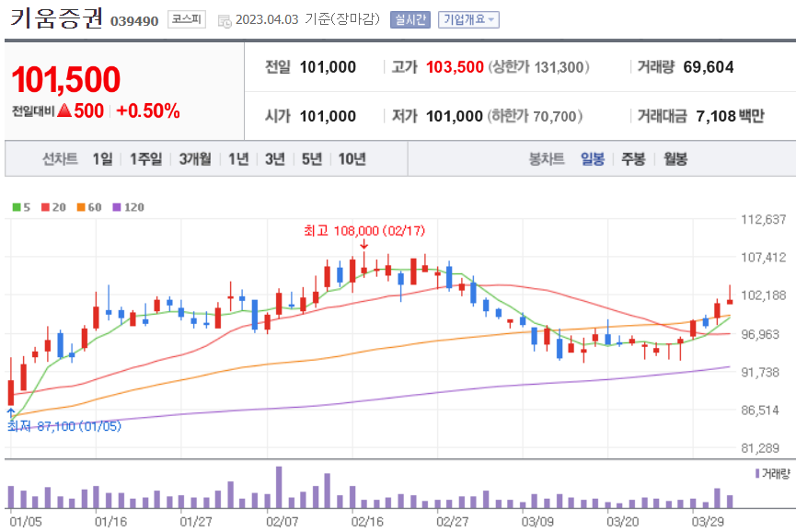Click the 상한가 131,300 text
796x532 pixels.
coord(538,67)
